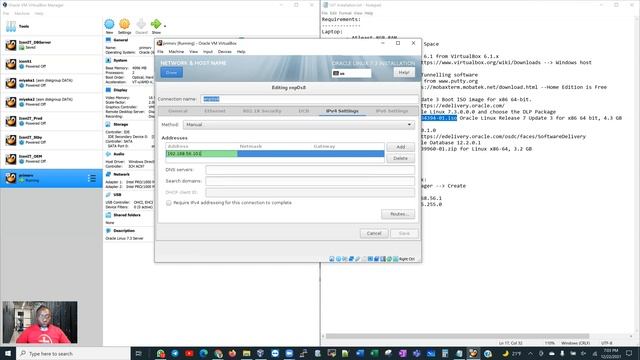Click the blue Done button
640x360 pixels.
(171, 73)
